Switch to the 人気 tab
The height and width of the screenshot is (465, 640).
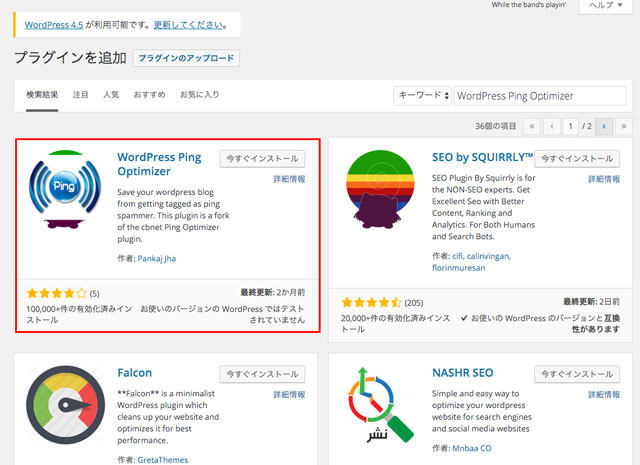[x=111, y=95]
